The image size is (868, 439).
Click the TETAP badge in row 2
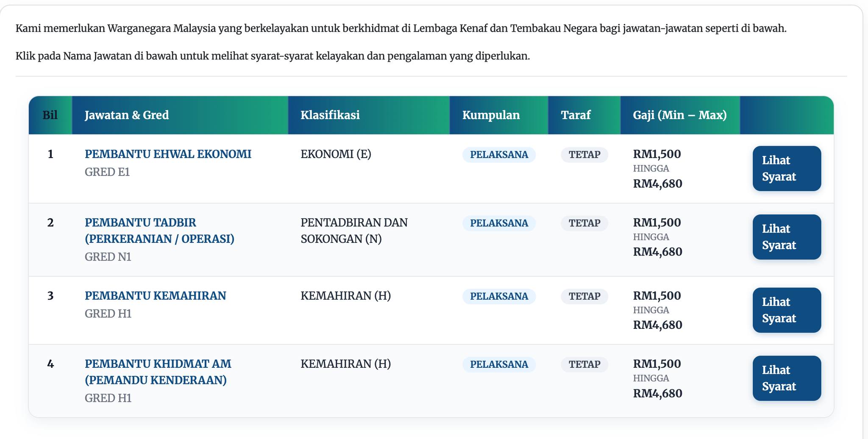pyautogui.click(x=584, y=223)
